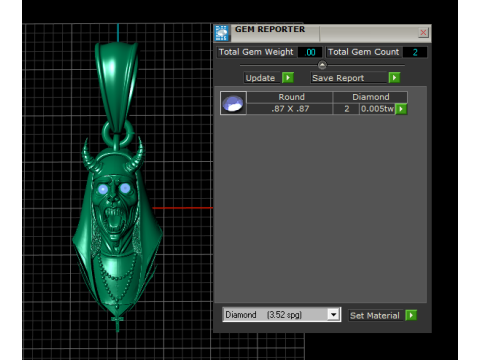Click the 'Total Gem Count' label
Screen dimensions: 480x360
pyautogui.click(x=363, y=52)
